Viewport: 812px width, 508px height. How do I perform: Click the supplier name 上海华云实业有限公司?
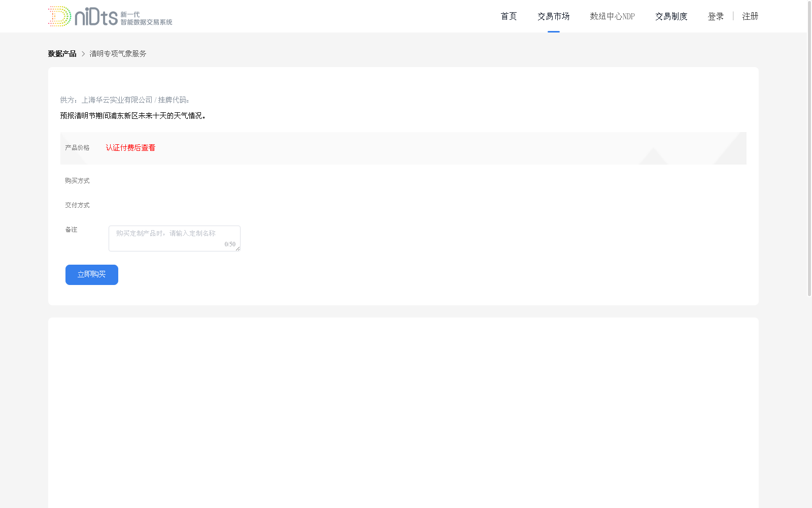pos(117,100)
